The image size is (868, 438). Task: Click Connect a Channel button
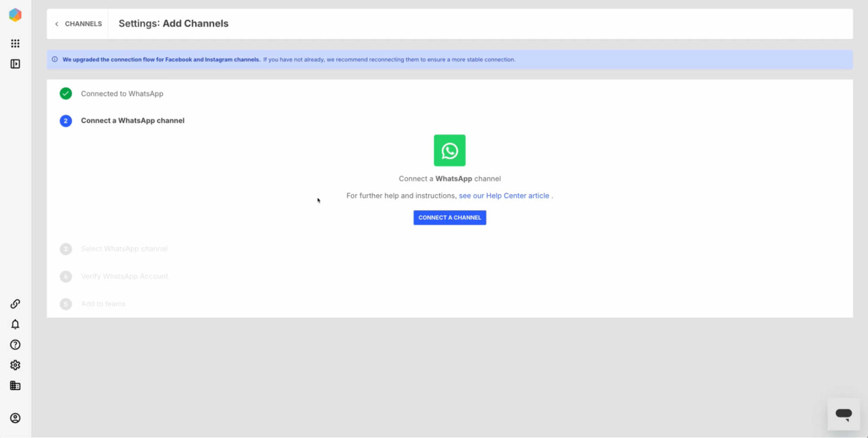[449, 218]
